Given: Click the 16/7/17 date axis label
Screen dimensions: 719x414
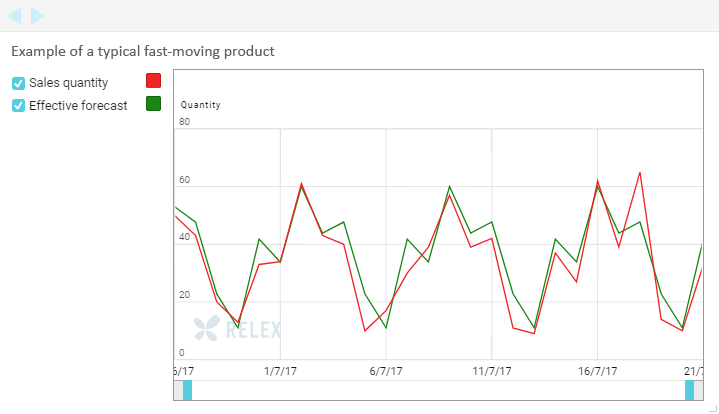Looking at the screenshot, I should click(597, 370).
